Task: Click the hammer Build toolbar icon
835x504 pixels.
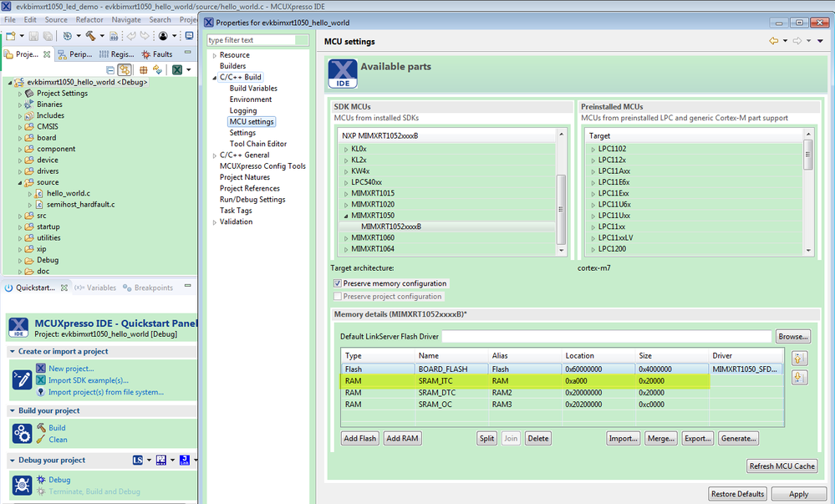Action: [90, 36]
